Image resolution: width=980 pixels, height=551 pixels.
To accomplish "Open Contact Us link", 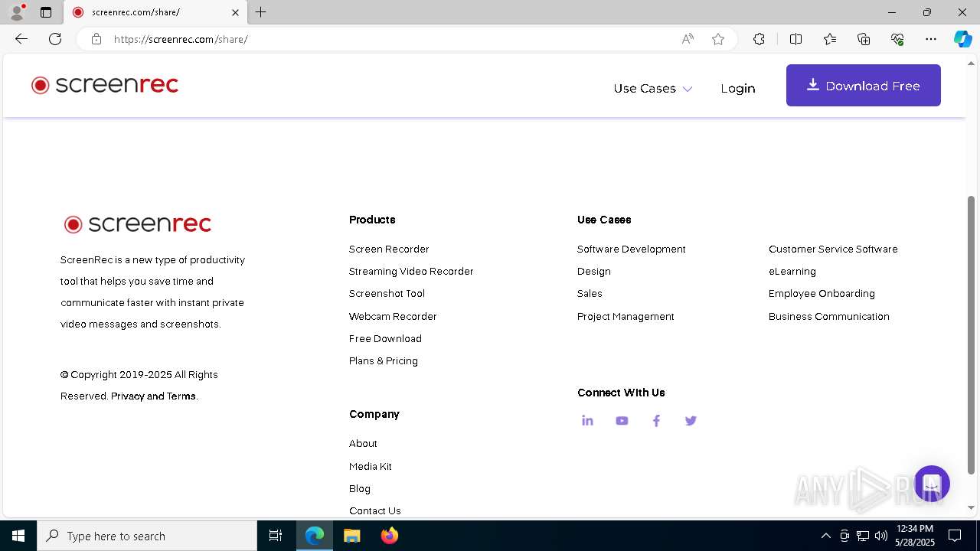I will [375, 511].
